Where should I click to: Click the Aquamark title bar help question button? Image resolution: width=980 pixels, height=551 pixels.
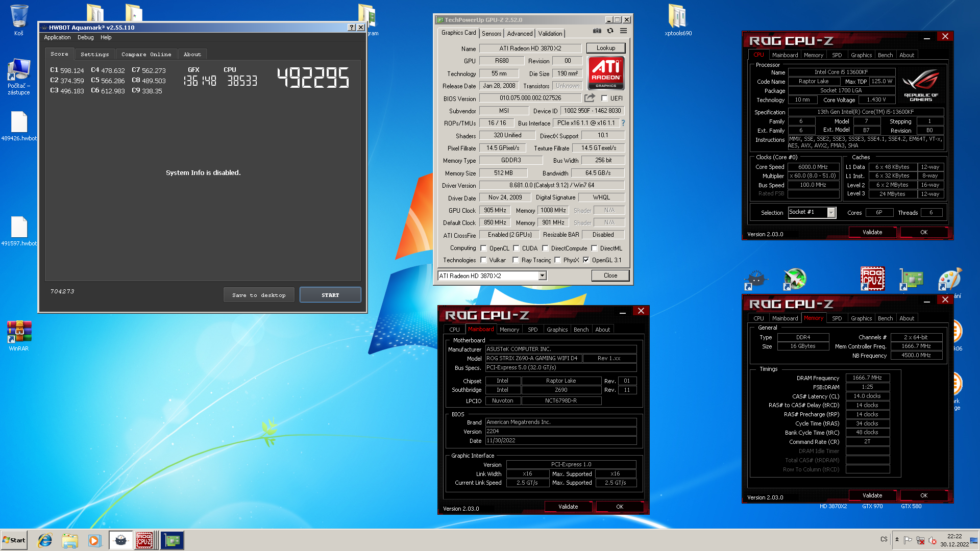click(x=351, y=28)
